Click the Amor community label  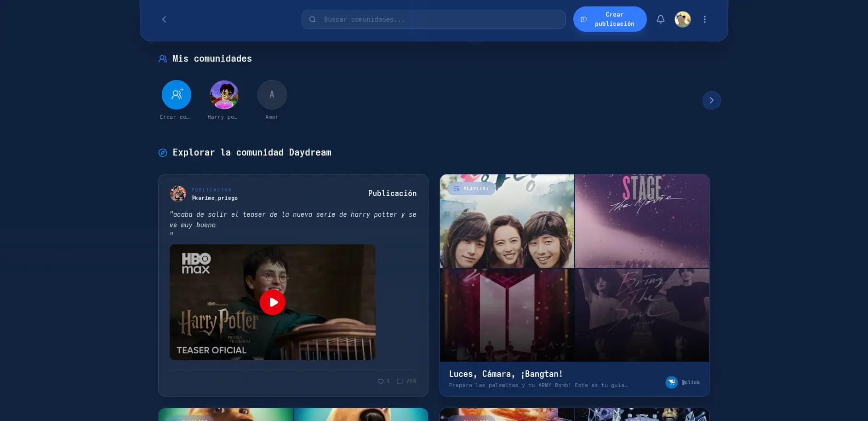point(272,117)
